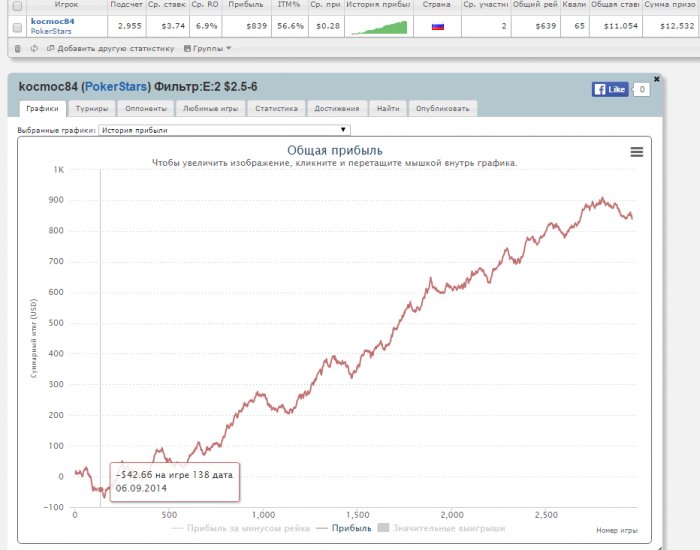Click the Facebook like count 0
Screen dimensions: 700x550
642,89
